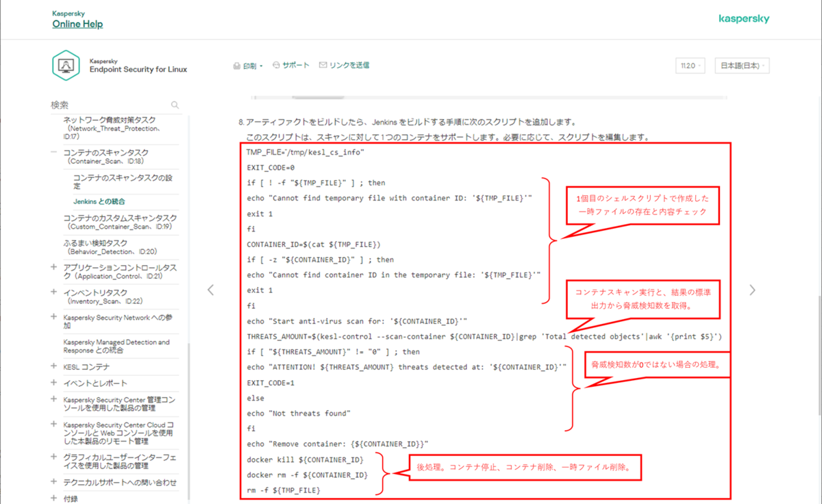The height and width of the screenshot is (504, 822).
Task: Click the support headset icon
Action: [276, 65]
